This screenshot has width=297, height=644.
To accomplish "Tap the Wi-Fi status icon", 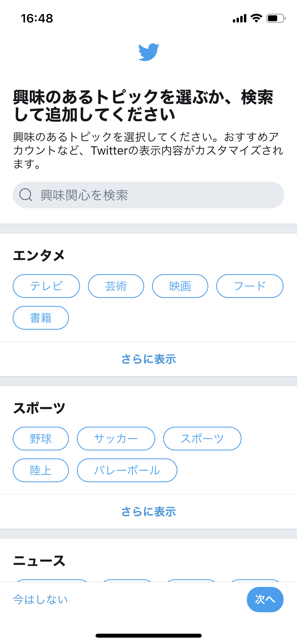I will tap(256, 18).
